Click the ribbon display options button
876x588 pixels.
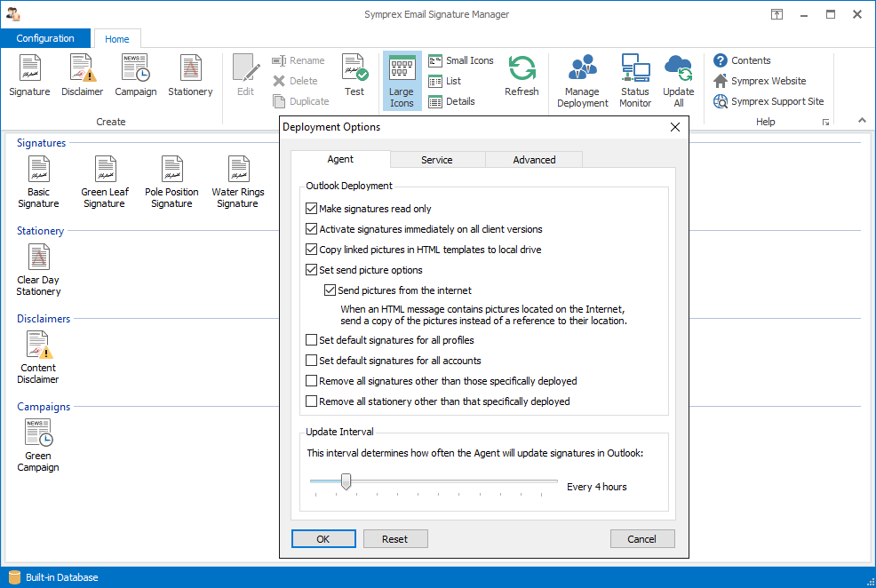[776, 14]
